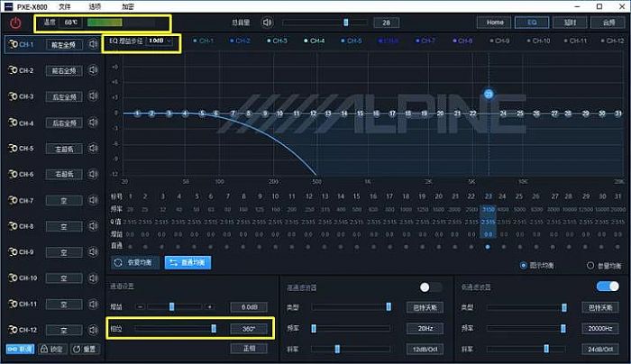Click the high-pass frequency slider handle
Screen dimensions: 631x364
click(x=314, y=329)
